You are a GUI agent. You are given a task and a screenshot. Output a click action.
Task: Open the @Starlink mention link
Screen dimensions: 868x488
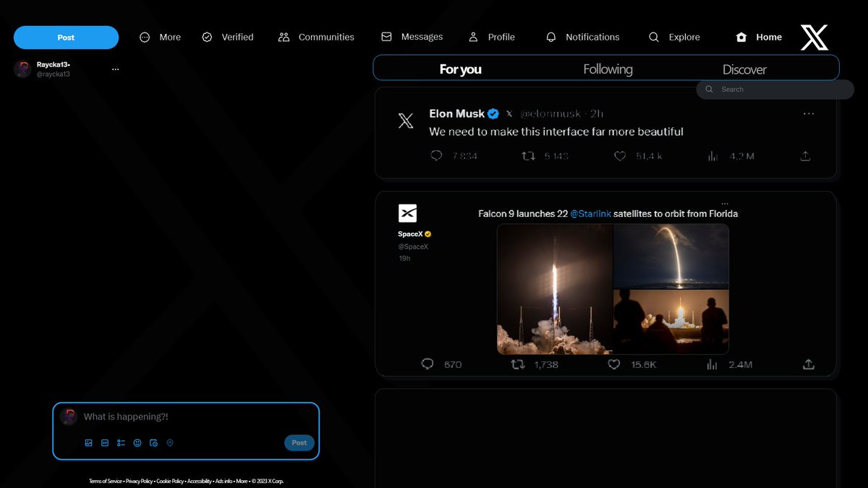click(x=591, y=213)
